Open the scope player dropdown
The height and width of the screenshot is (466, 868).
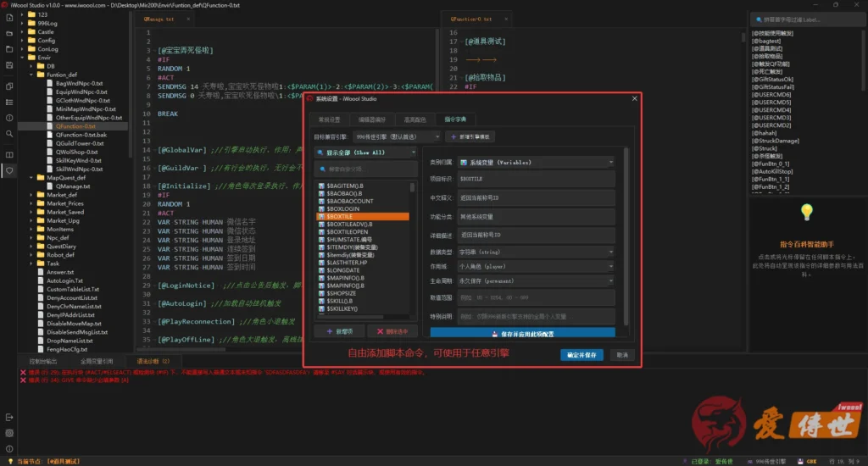(536, 266)
